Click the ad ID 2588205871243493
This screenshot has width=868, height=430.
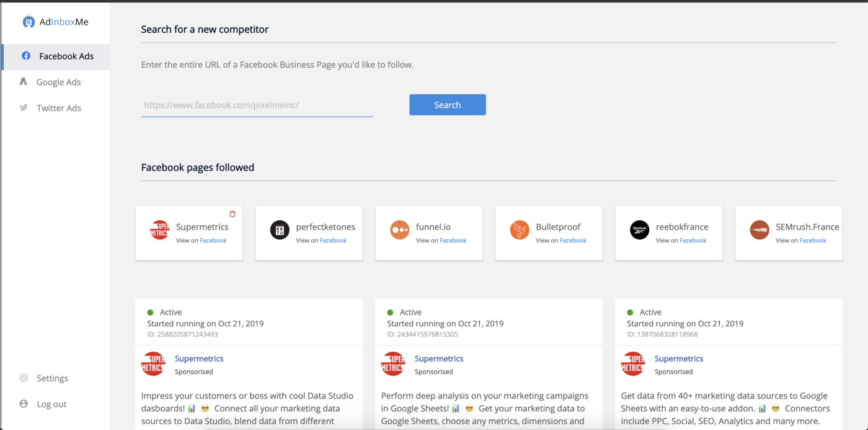182,334
